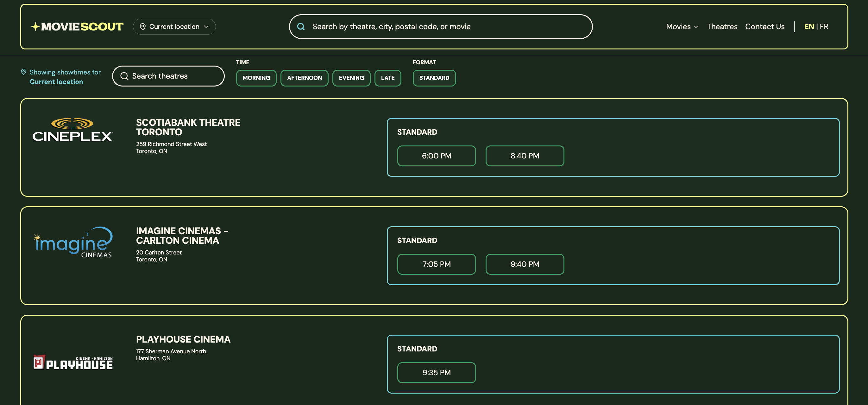Expand the Movies menu
This screenshot has height=405, width=868.
click(681, 27)
